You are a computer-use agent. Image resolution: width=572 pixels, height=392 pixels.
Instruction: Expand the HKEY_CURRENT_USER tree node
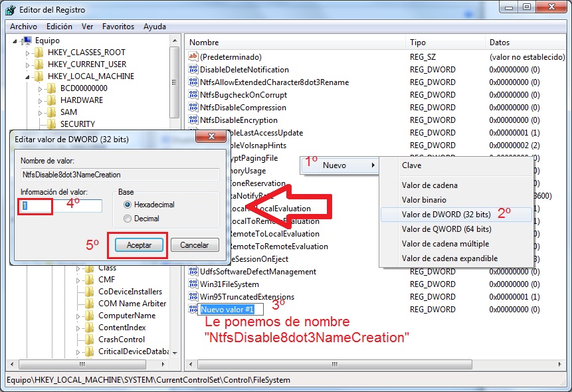coord(27,64)
